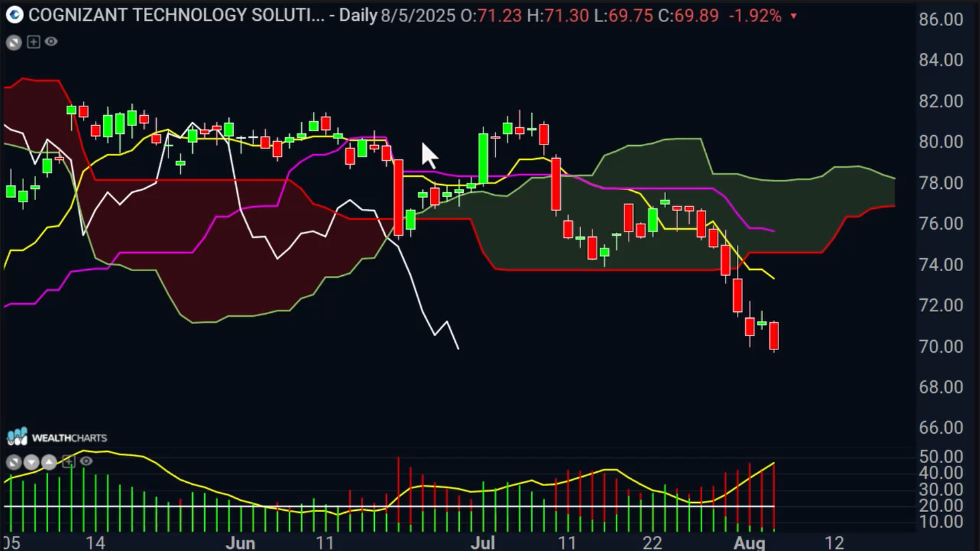This screenshot has width=980, height=551.
Task: Maximize the main price chart pane
Action: [x=13, y=42]
